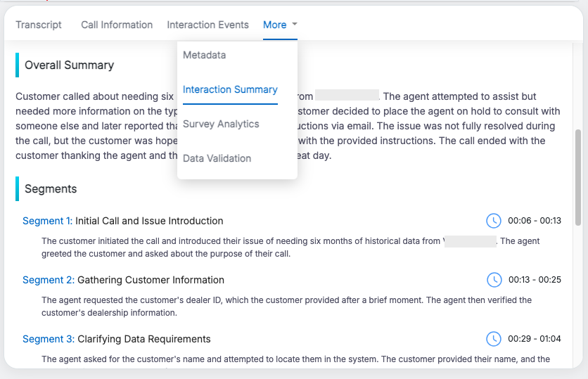Click the 00:29 - 01:04 timestamp
This screenshot has width=588, height=379.
[535, 339]
